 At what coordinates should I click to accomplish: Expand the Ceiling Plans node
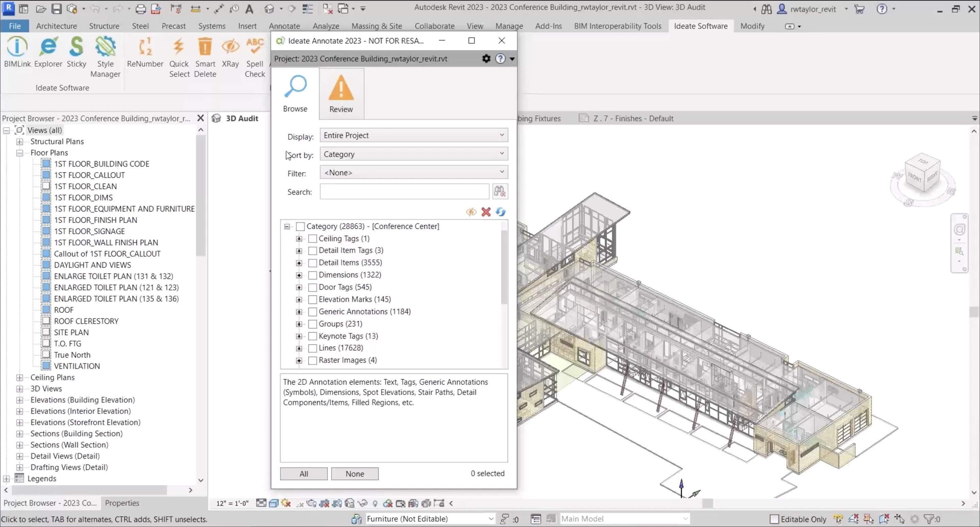[x=19, y=378]
